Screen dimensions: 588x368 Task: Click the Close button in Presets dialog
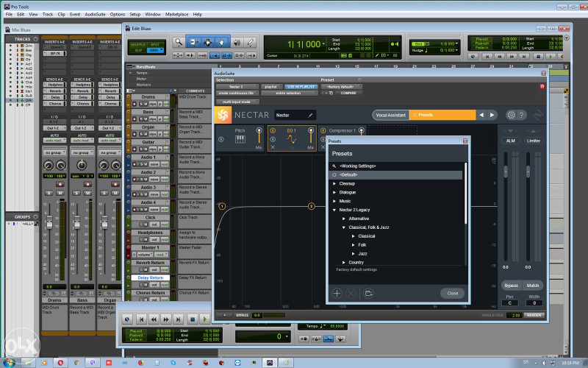tap(452, 293)
